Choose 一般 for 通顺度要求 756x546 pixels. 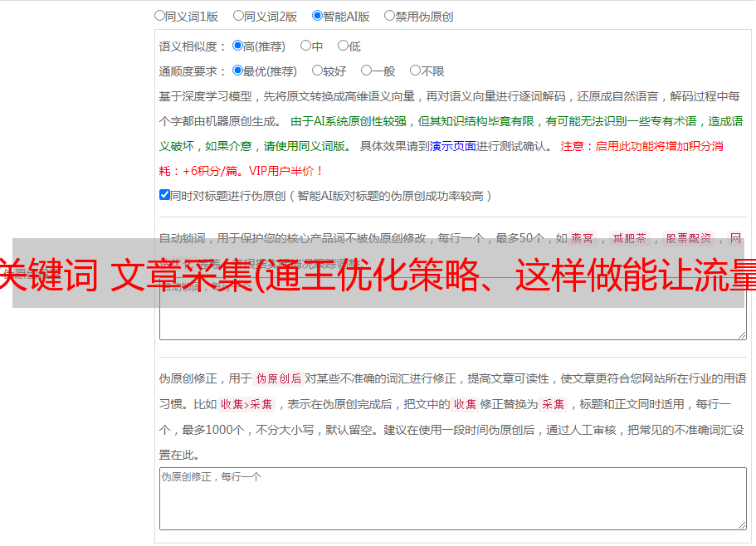point(366,71)
